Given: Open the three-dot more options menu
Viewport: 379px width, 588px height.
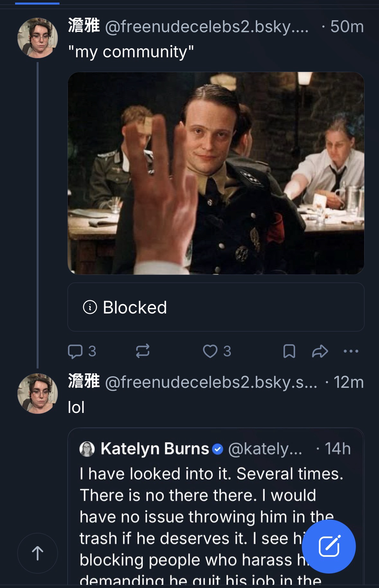Looking at the screenshot, I should click(351, 351).
